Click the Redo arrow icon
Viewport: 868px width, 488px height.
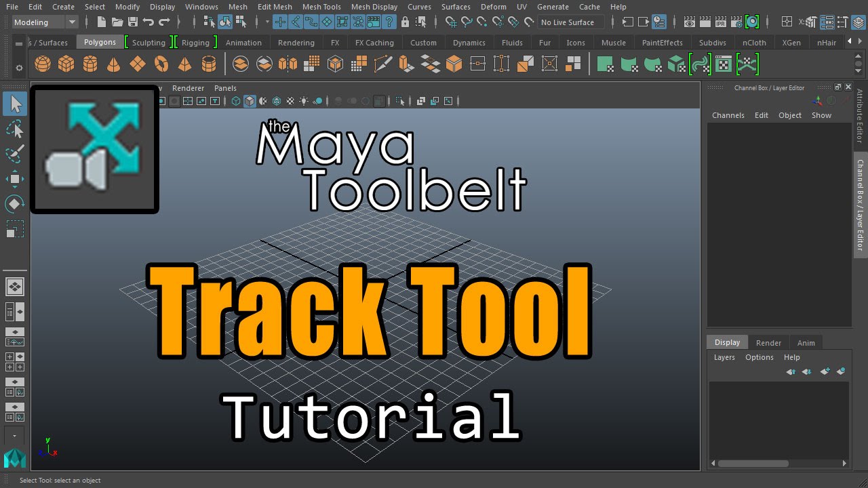click(164, 22)
